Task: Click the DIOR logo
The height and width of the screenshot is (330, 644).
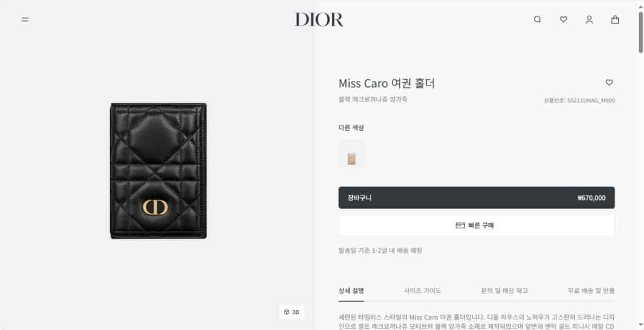Action: click(x=319, y=19)
